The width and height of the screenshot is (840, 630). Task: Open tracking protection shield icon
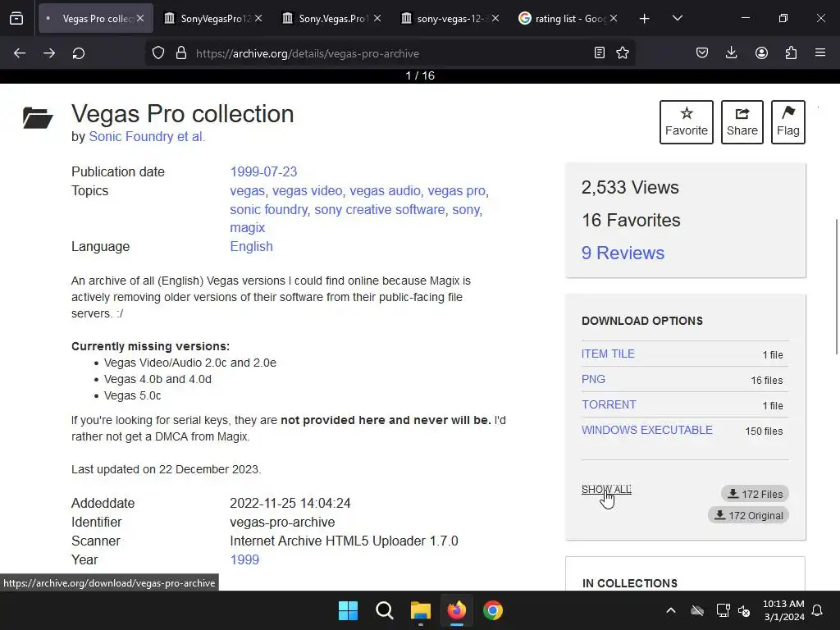(x=158, y=53)
